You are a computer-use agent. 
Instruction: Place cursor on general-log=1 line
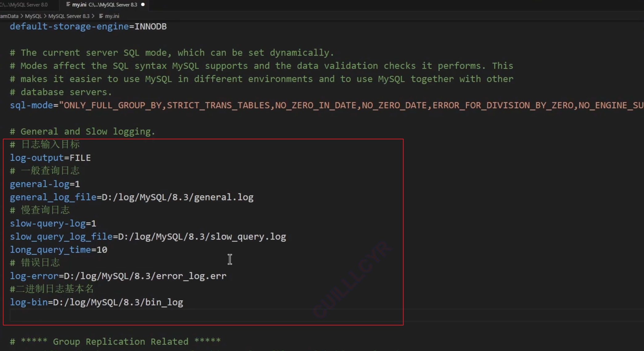pyautogui.click(x=45, y=184)
